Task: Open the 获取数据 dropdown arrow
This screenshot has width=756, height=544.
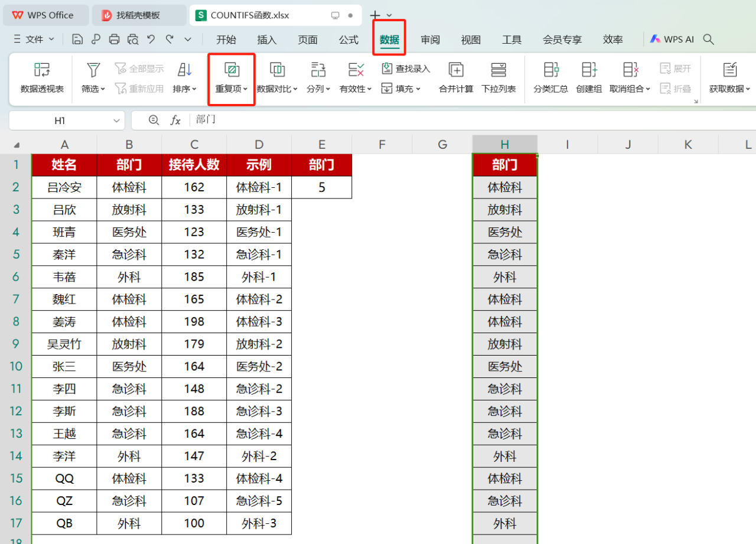Action: click(748, 89)
